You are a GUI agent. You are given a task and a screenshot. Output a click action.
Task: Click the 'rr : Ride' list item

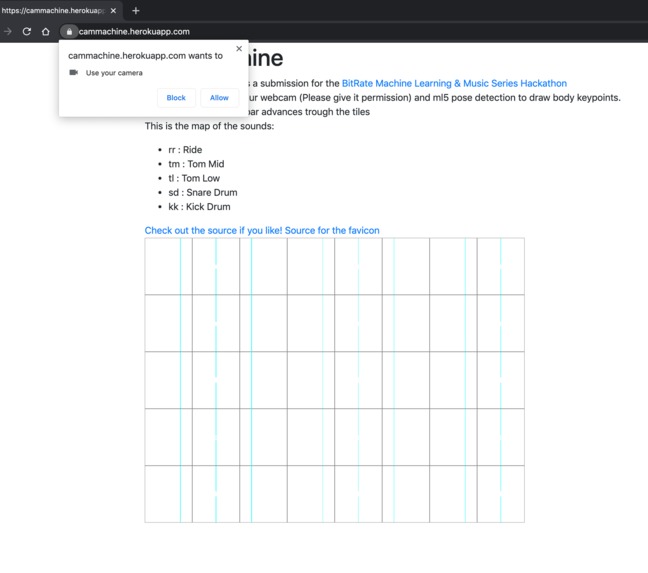(x=185, y=150)
